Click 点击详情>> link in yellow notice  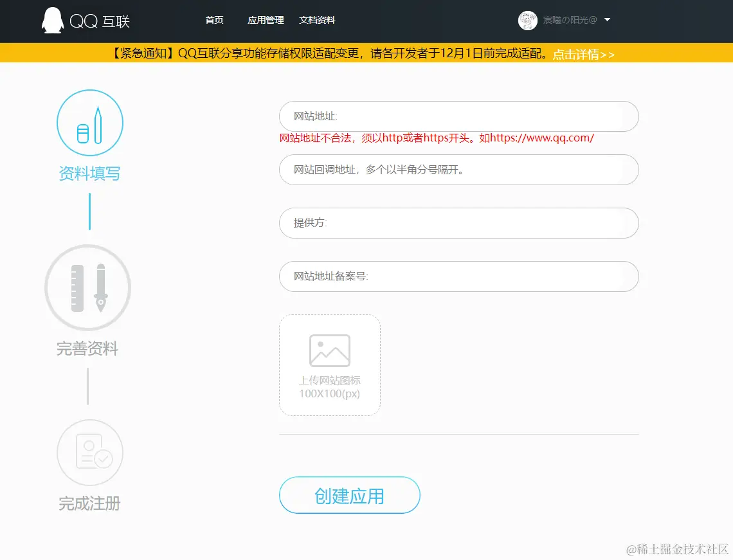click(583, 54)
